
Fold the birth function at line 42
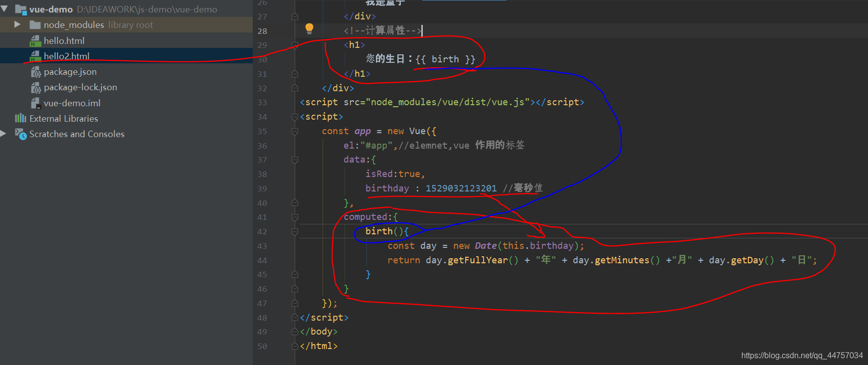[x=295, y=232]
